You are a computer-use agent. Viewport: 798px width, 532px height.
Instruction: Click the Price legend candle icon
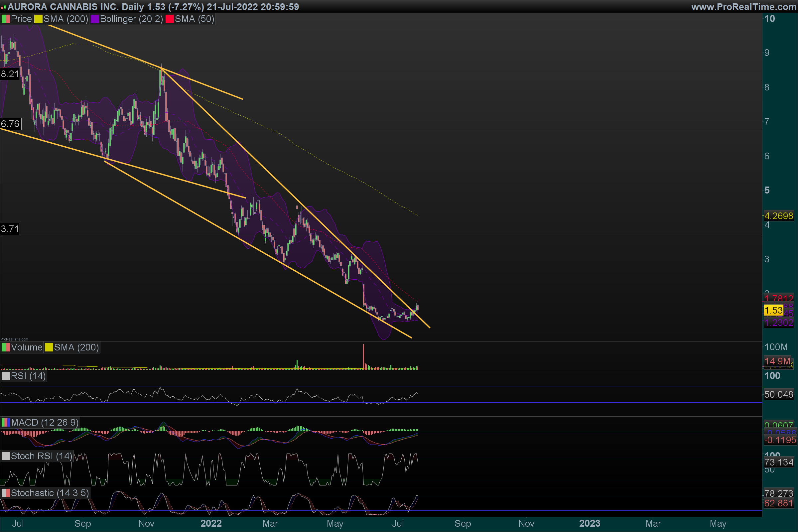(6, 19)
